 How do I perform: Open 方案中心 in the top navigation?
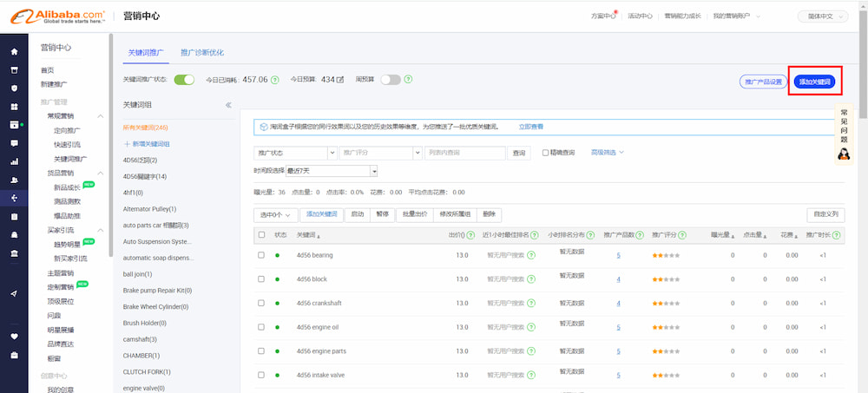603,16
